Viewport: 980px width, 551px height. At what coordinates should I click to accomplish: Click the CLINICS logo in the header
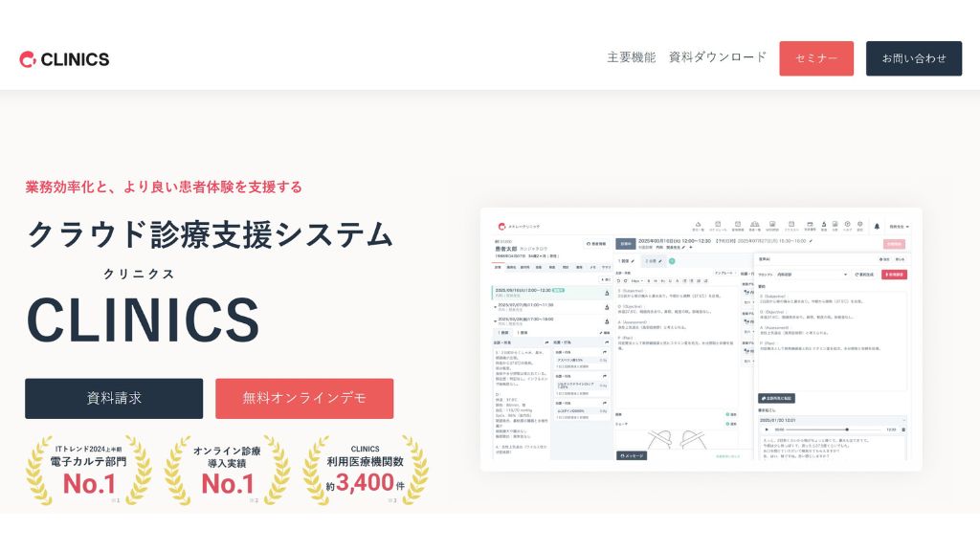tap(64, 59)
